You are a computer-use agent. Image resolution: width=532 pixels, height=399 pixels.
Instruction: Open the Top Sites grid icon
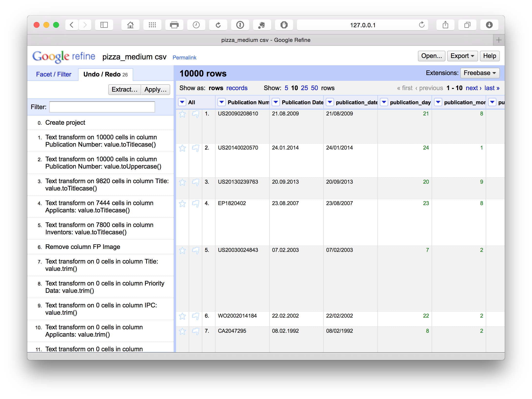(152, 25)
